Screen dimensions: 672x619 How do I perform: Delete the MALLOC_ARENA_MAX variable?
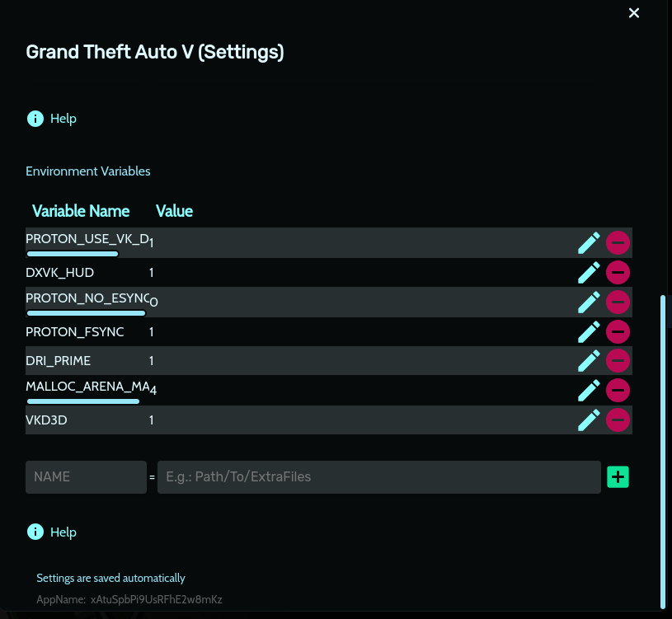pos(618,390)
